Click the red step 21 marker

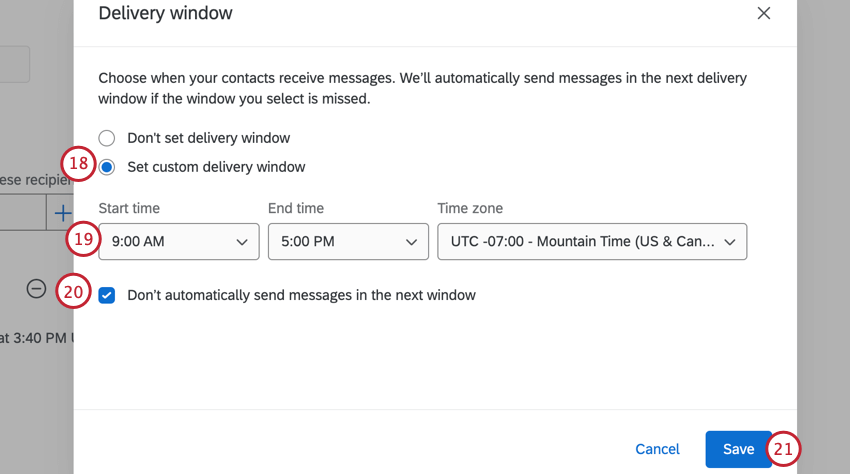[x=783, y=450]
